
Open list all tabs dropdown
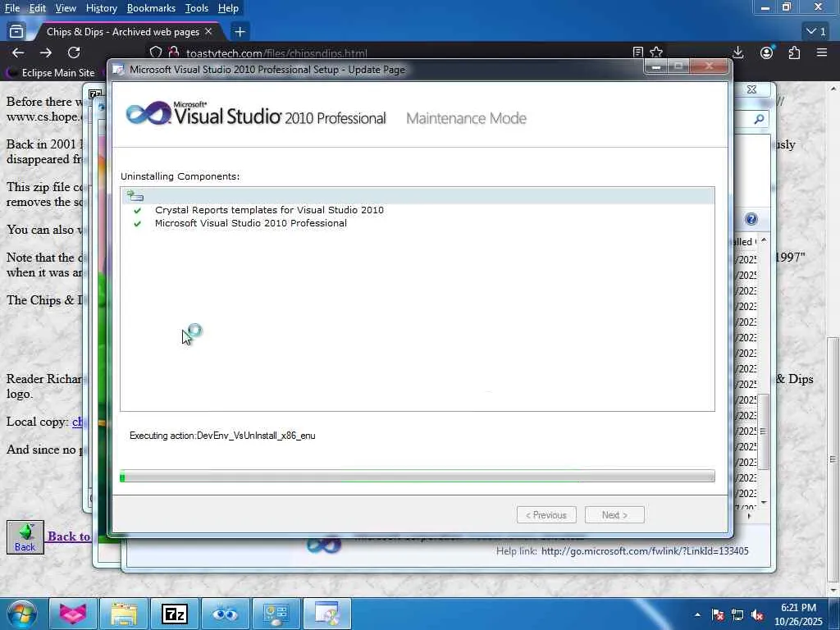816,32
